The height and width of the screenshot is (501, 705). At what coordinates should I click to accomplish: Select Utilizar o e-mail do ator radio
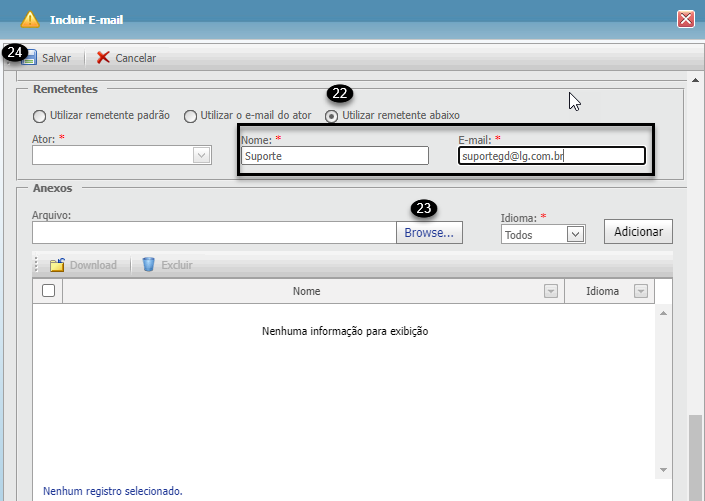pos(190,116)
